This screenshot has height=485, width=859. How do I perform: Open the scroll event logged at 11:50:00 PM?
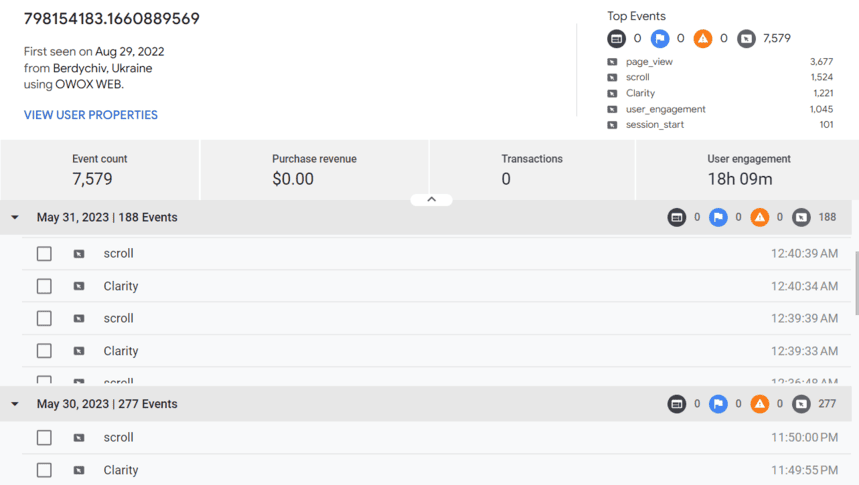click(437, 437)
